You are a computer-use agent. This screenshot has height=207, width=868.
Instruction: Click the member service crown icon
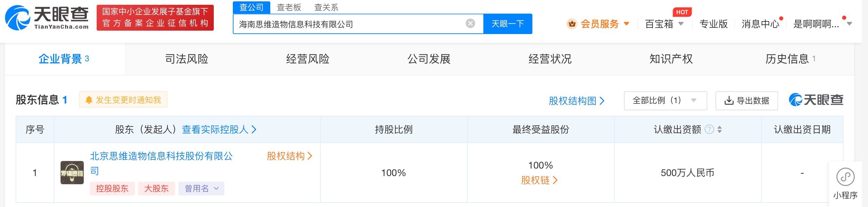click(x=572, y=24)
